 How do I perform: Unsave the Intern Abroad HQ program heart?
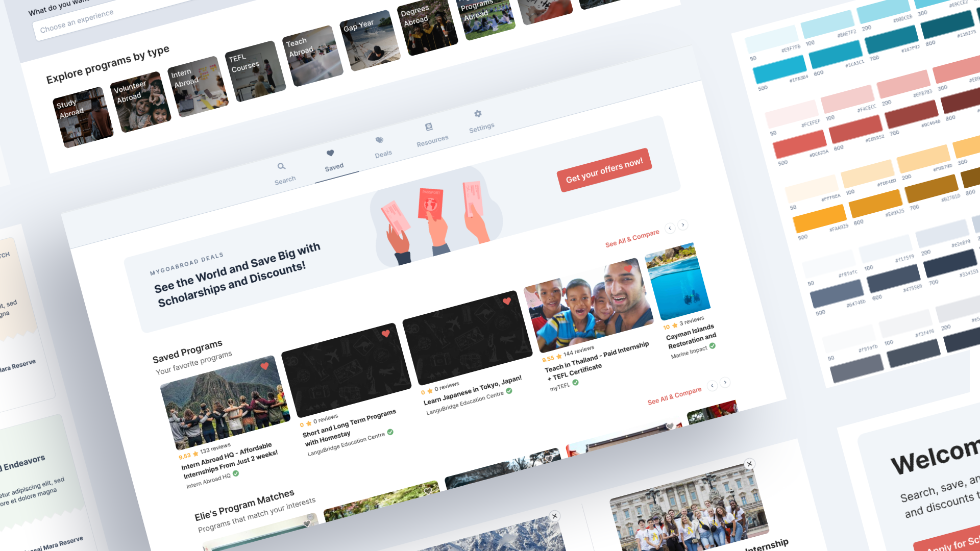(x=264, y=366)
